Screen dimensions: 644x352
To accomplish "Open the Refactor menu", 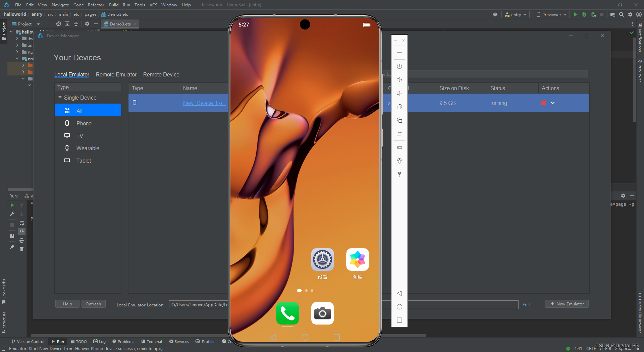I will click(x=96, y=5).
